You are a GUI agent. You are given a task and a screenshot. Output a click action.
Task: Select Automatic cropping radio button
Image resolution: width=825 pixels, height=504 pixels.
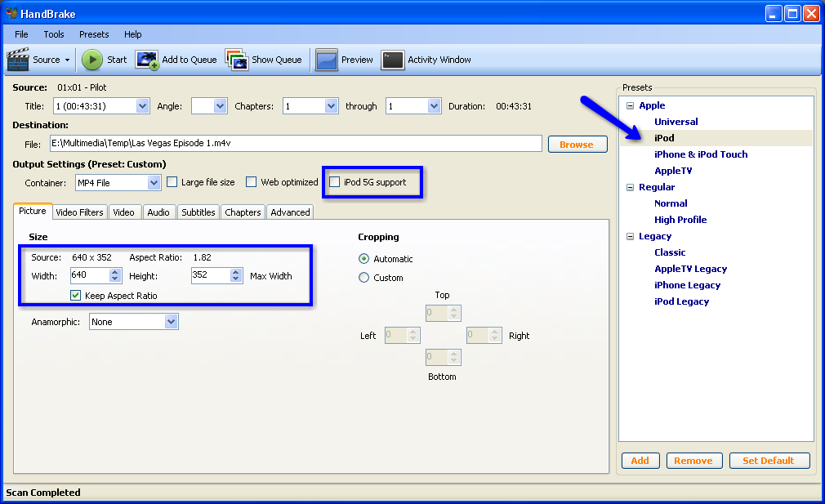pos(363,258)
